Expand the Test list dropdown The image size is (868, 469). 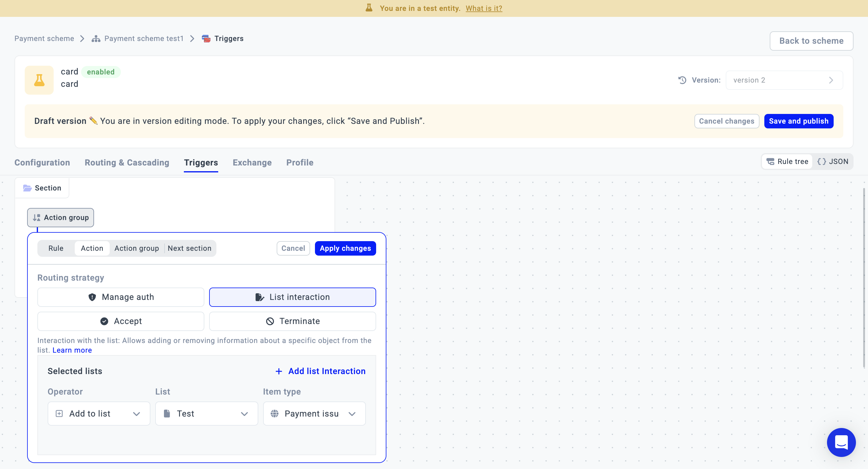[x=206, y=414]
